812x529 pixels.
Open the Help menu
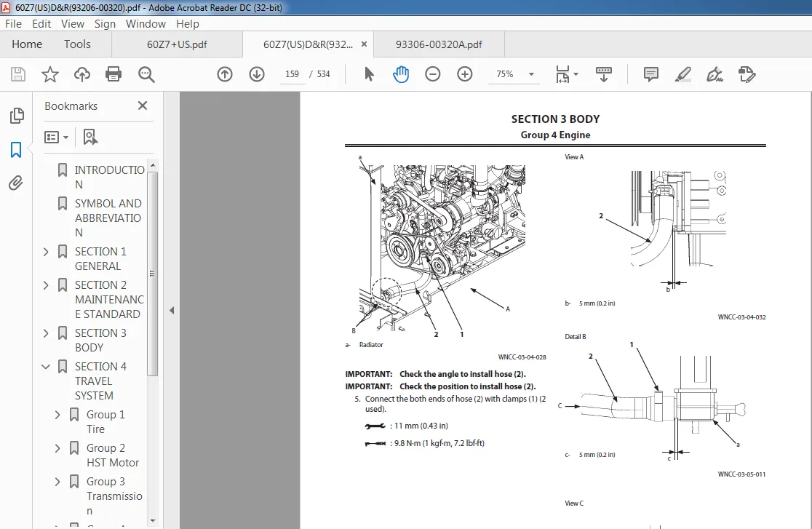[188, 24]
